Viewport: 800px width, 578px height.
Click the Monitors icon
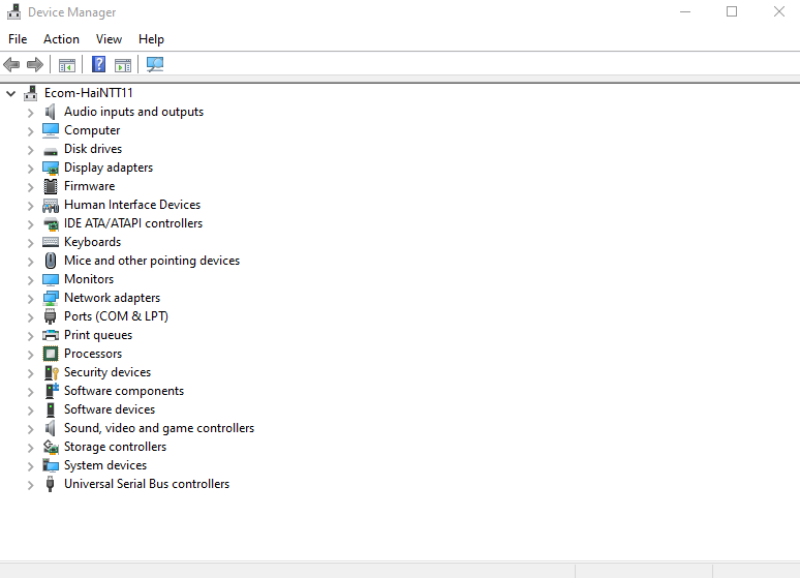click(x=51, y=280)
